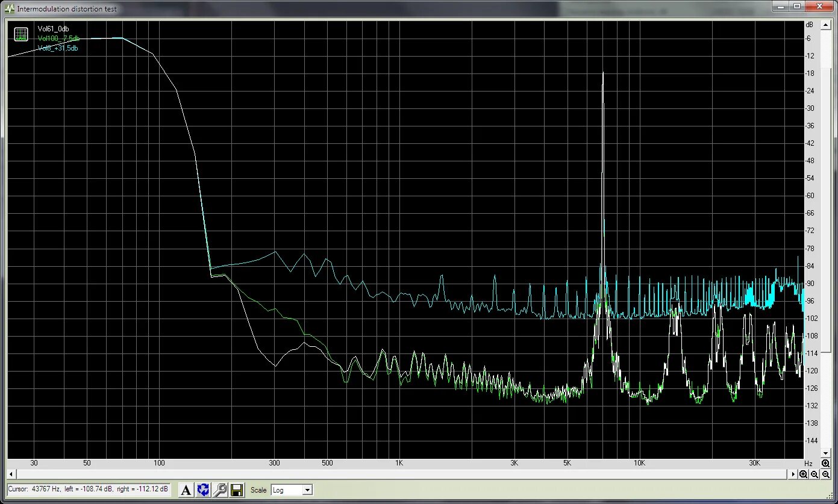Click the vertical zoom-out magnifier in the corner
The image size is (838, 504).
click(x=825, y=474)
